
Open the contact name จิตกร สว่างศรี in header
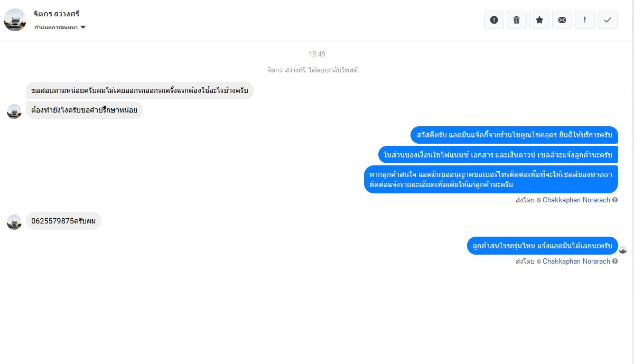point(57,14)
